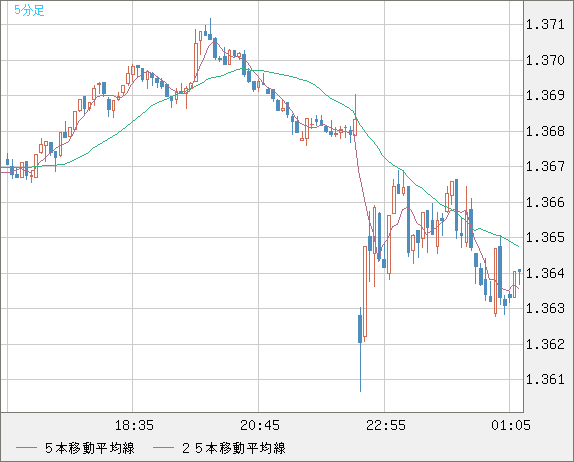Click the 20:45 time axis label
The height and width of the screenshot is (462, 574).
point(260,426)
